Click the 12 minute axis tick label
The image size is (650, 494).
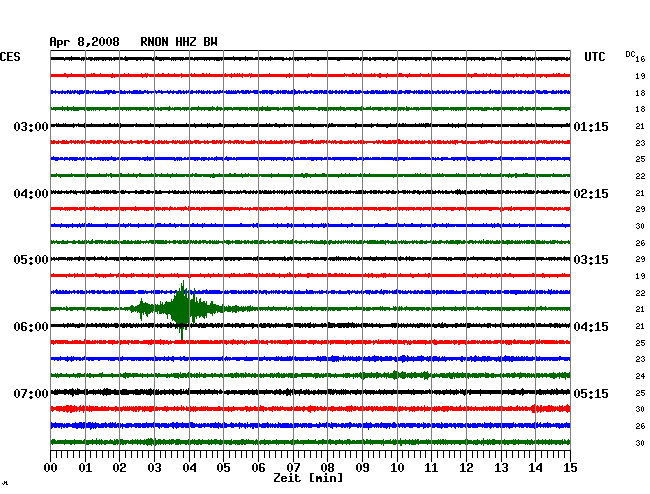pyautogui.click(x=466, y=467)
